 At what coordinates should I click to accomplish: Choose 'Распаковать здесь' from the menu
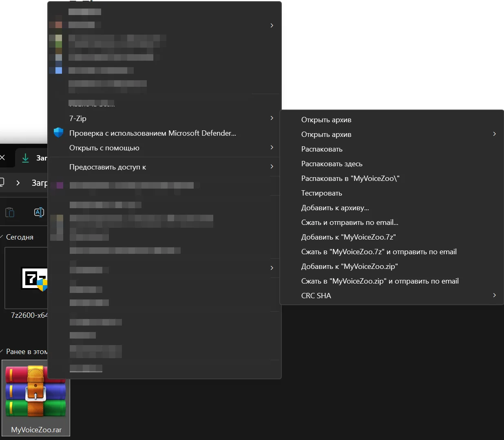332,163
